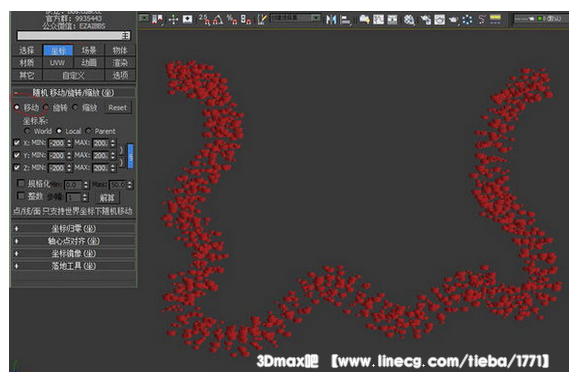
Task: Open the named selection set dropdown
Action: pos(295,18)
